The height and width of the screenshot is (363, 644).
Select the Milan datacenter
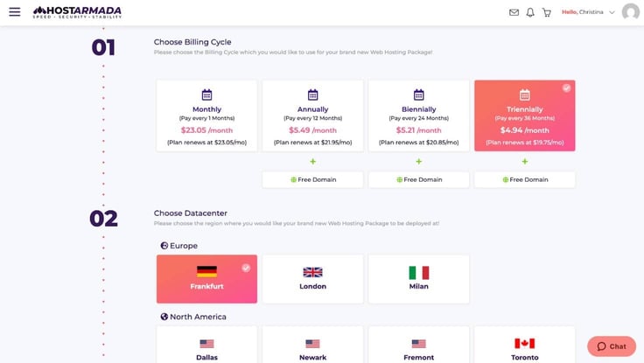click(419, 279)
